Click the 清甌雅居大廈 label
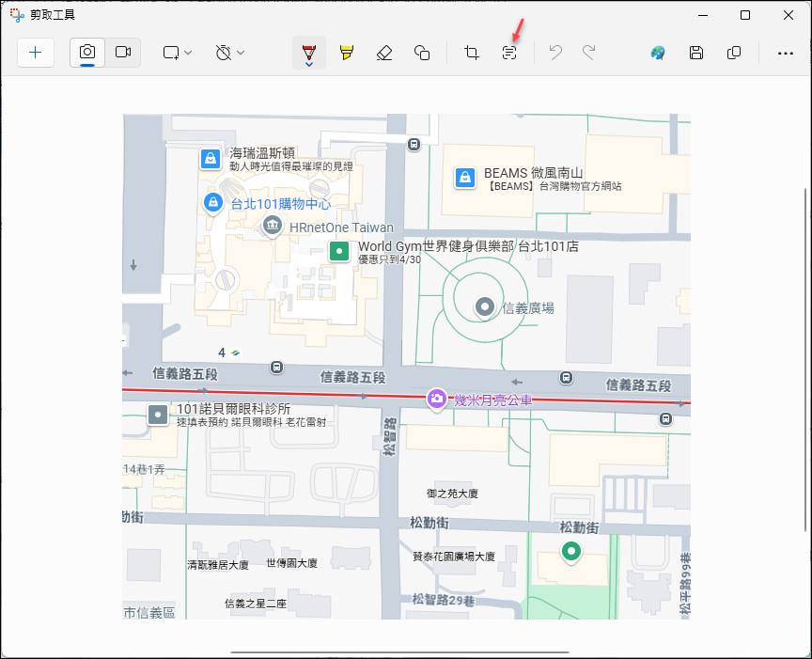 tap(218, 565)
